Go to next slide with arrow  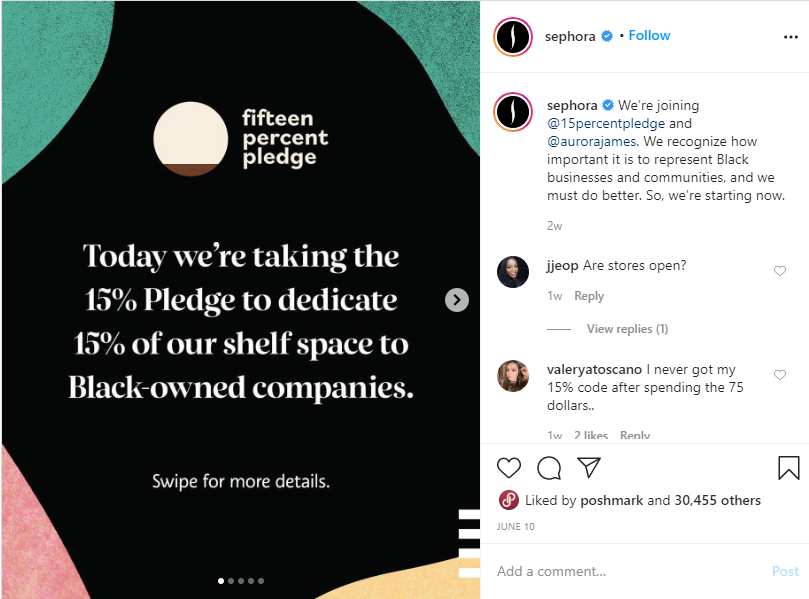click(457, 300)
